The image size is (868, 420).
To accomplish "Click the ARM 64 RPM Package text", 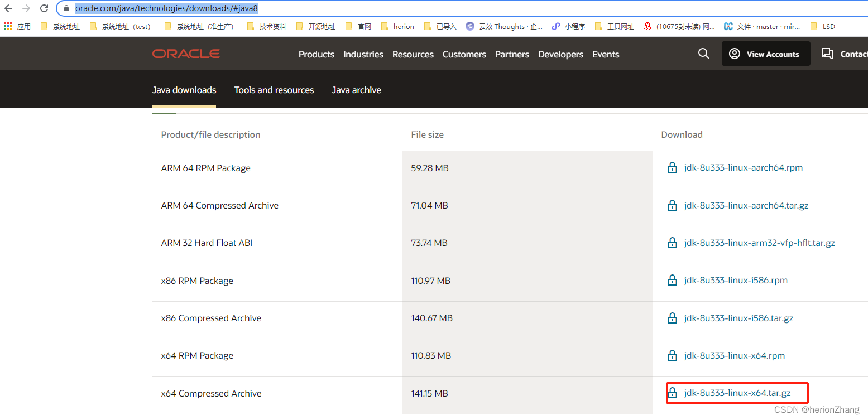I will (x=206, y=168).
